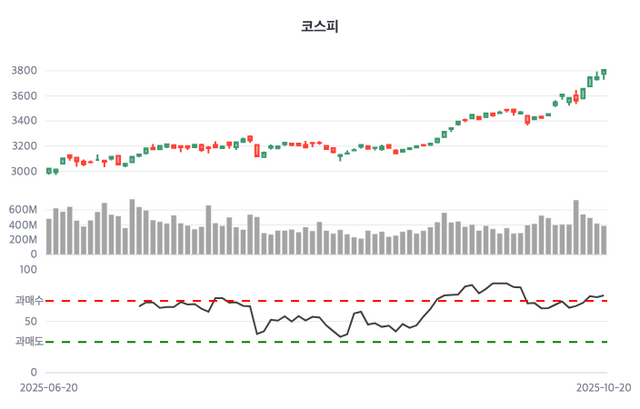Click the 코스피 chart title
This screenshot has width=640, height=409.
(x=320, y=26)
